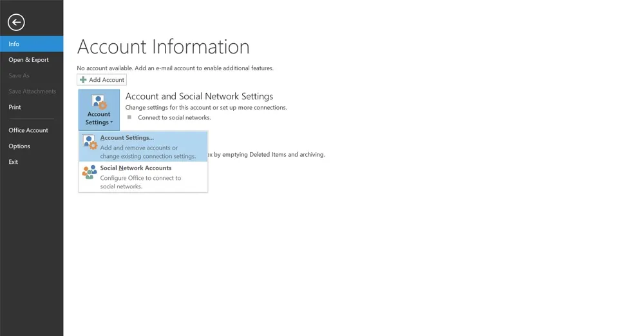Screen dimensions: 644x336
Task: Choose Account Settings... menu entry
Action: [143, 146]
